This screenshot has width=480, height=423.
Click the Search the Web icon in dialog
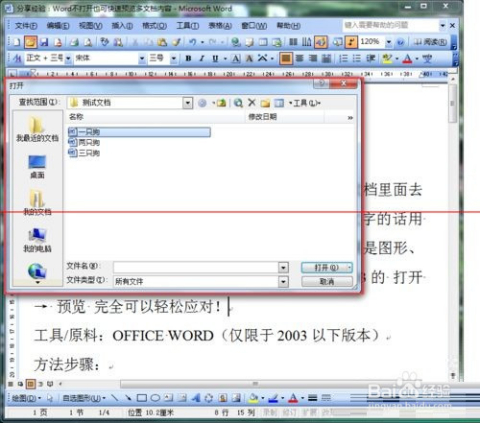tap(238, 103)
